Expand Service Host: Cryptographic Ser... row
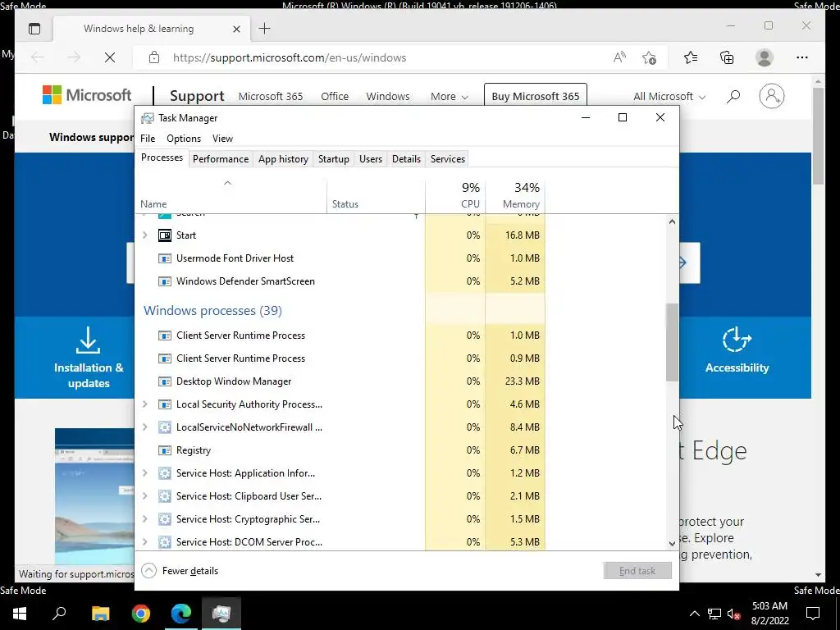The height and width of the screenshot is (630, 840). click(x=144, y=519)
